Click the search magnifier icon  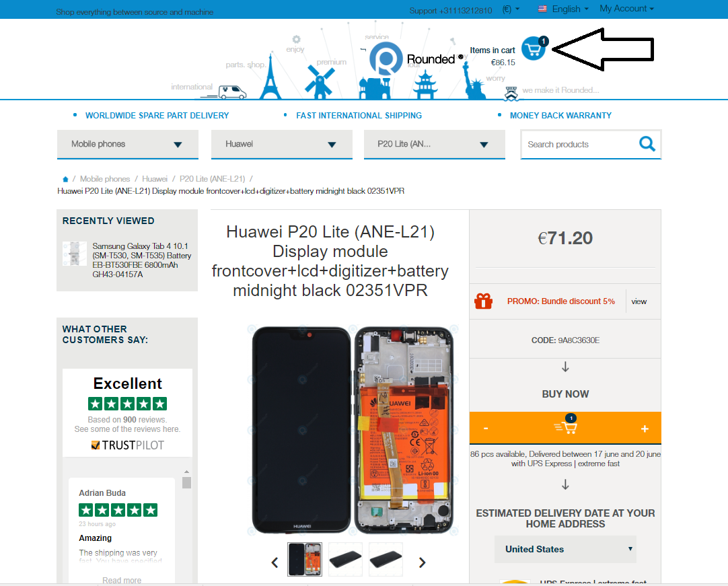(647, 144)
